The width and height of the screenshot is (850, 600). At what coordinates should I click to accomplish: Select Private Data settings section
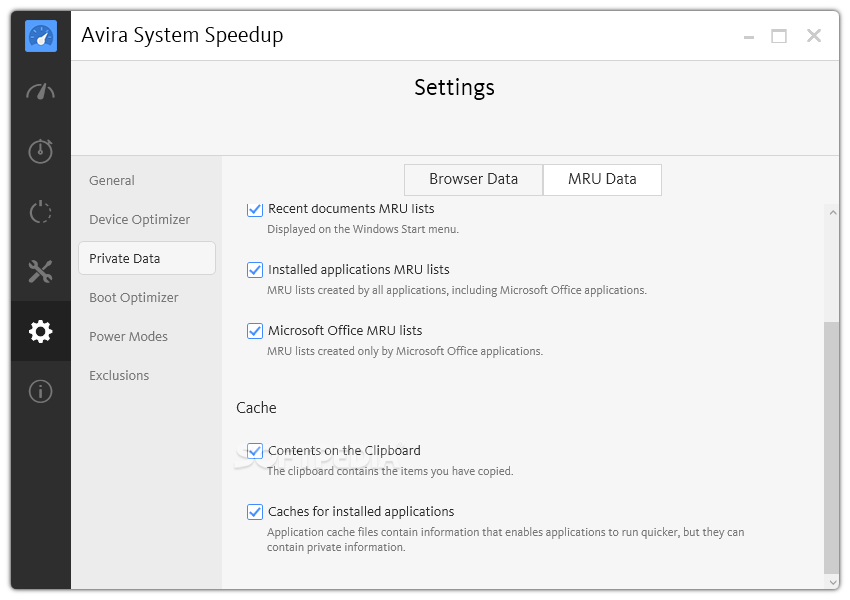147,258
